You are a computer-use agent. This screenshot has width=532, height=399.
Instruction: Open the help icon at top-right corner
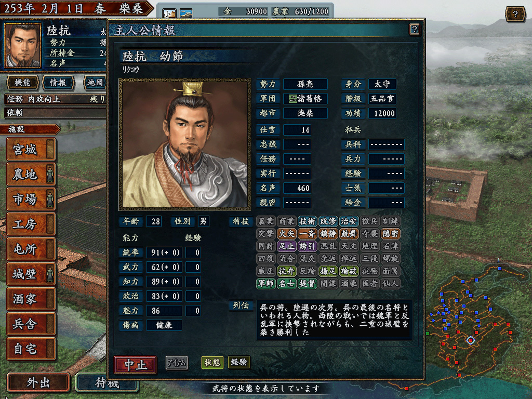pyautogui.click(x=515, y=14)
